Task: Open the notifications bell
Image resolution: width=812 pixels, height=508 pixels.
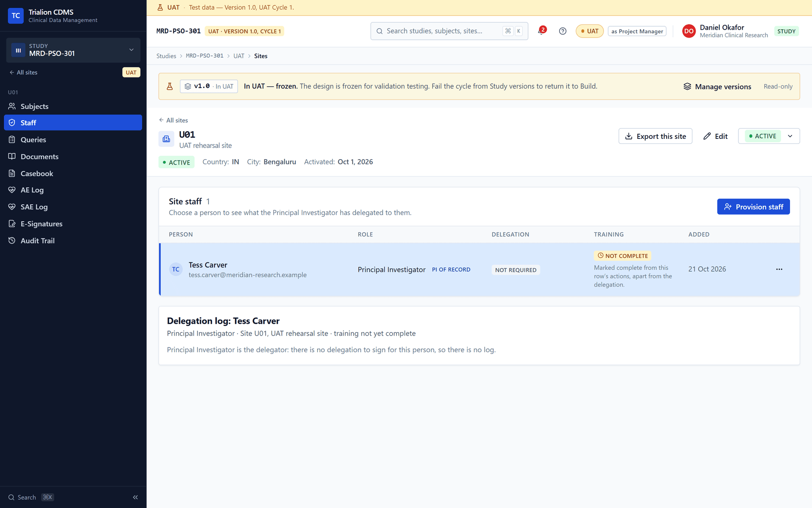Action: 541,31
